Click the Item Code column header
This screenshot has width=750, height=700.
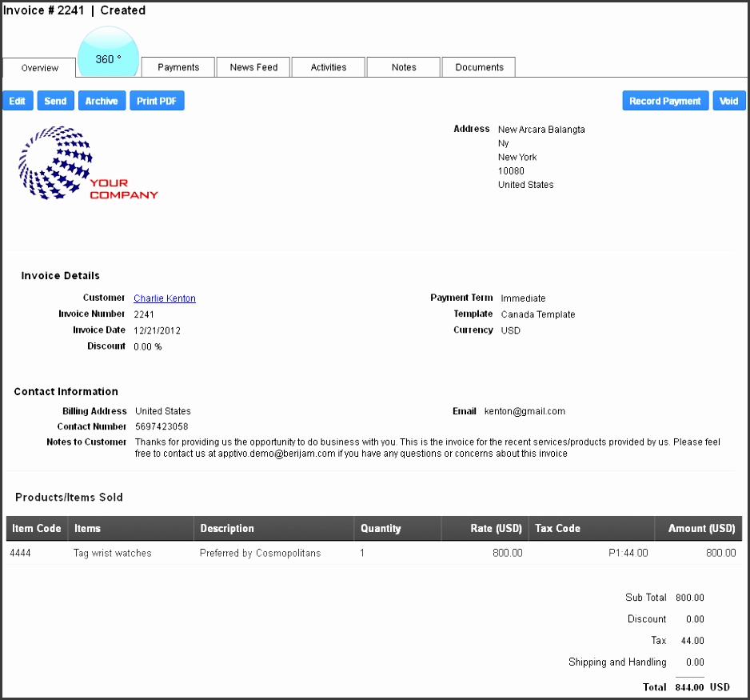[x=37, y=529]
